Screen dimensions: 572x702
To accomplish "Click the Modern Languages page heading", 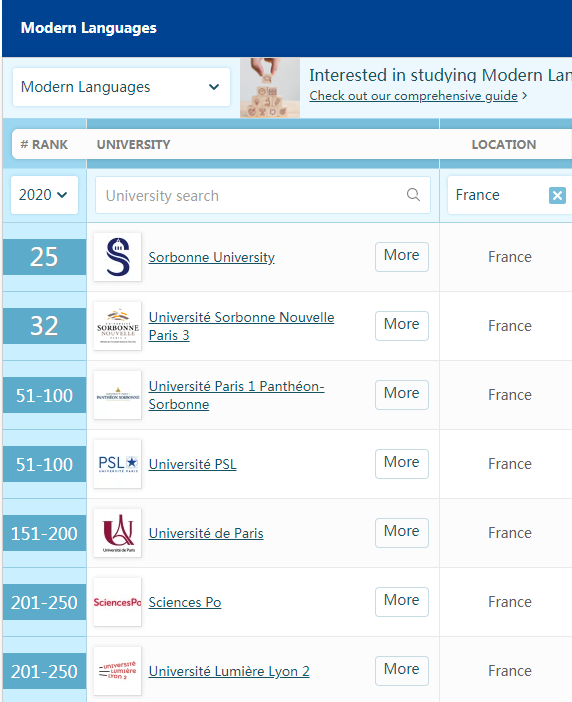I will [x=89, y=28].
